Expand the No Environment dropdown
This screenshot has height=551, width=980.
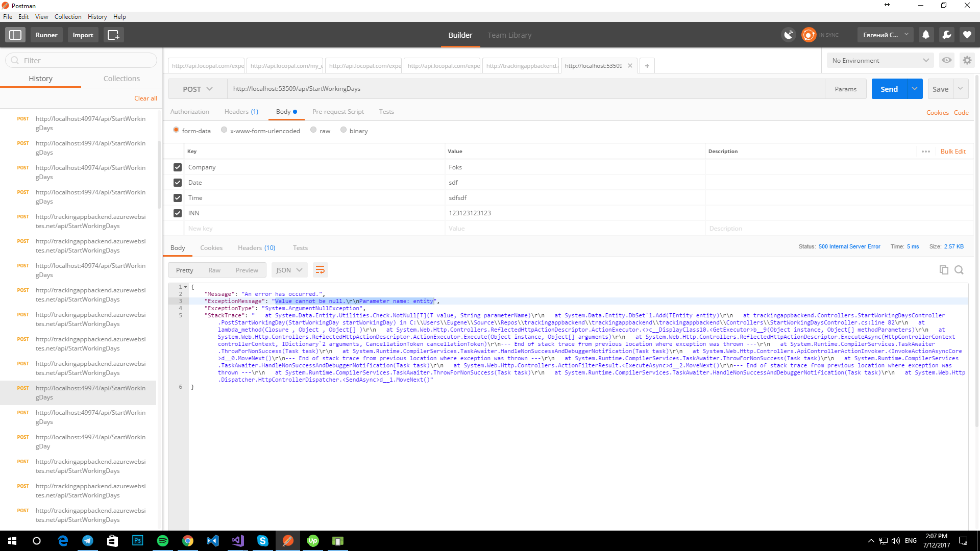[880, 60]
